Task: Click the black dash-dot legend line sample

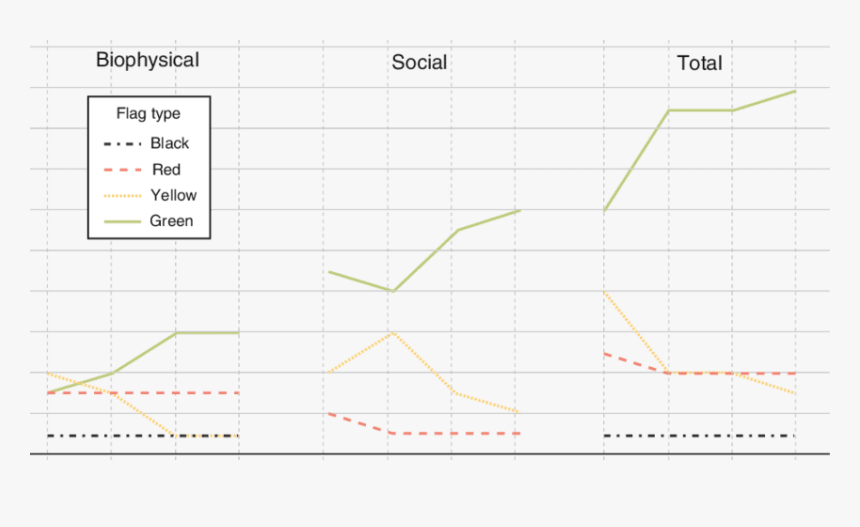Action: pyautogui.click(x=120, y=144)
